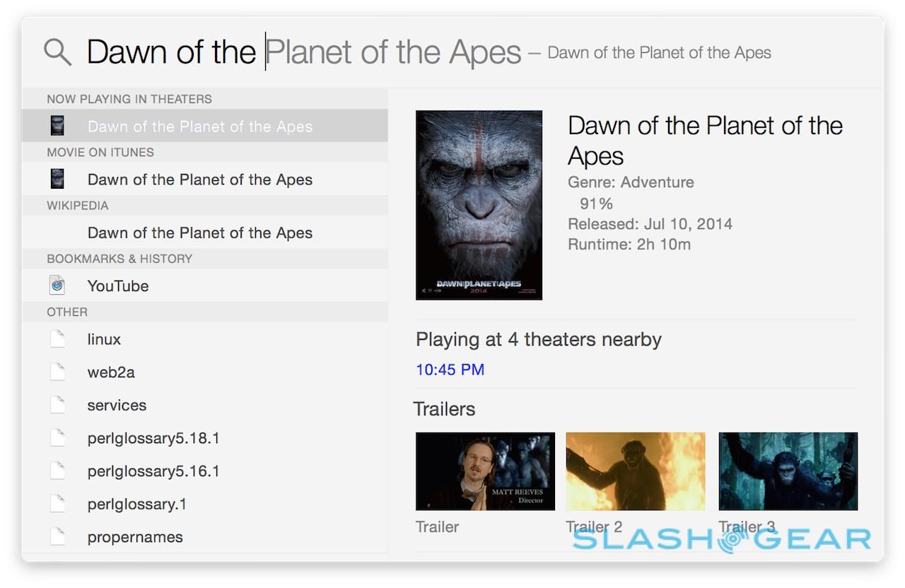The height and width of the screenshot is (588, 905).
Task: Play the Trailer 3 forest thumbnail
Action: [788, 471]
